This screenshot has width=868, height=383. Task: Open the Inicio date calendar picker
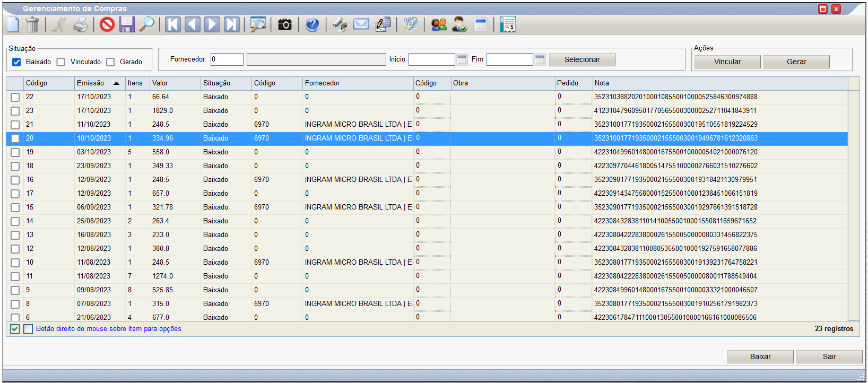[462, 59]
